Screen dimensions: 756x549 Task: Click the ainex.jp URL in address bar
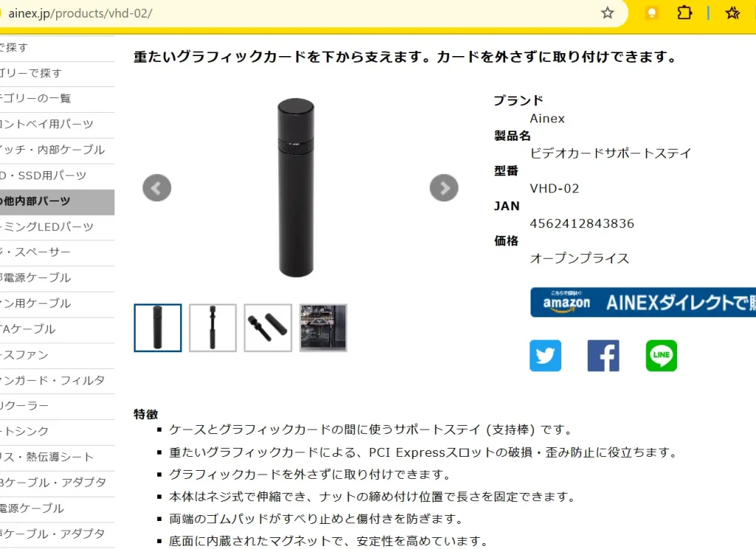[x=80, y=13]
